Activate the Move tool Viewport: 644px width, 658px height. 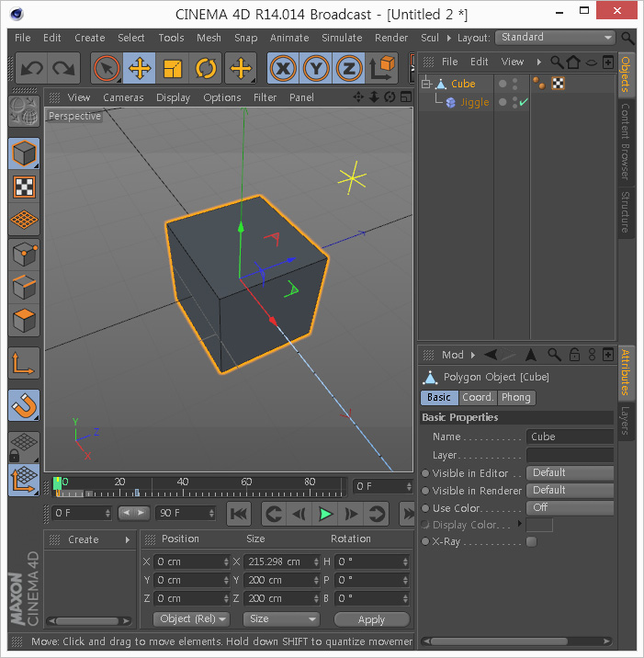pos(140,68)
